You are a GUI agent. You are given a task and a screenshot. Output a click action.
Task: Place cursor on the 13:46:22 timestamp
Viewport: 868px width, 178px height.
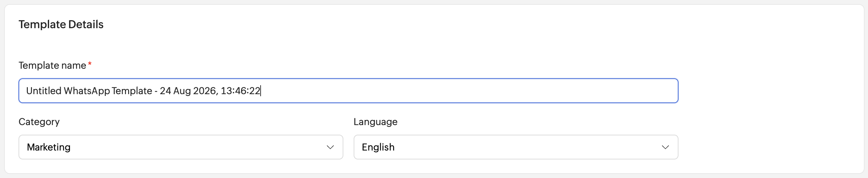(240, 91)
